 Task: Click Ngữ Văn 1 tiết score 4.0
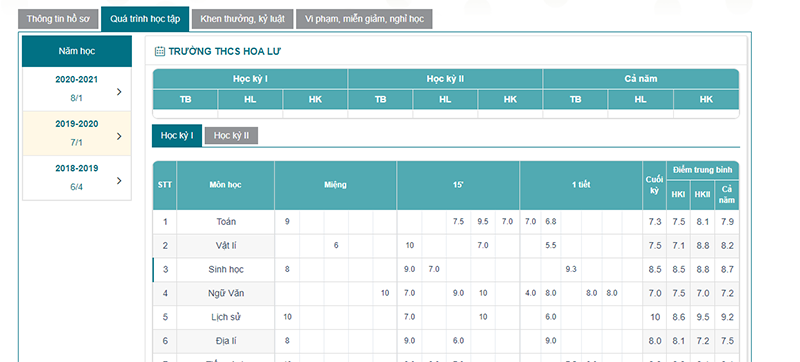pyautogui.click(x=530, y=294)
